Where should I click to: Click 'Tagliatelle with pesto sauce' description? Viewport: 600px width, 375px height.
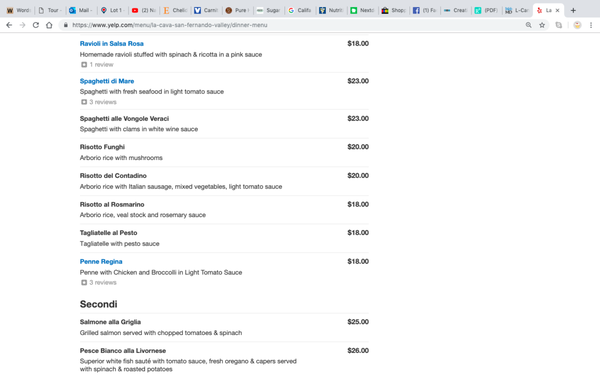(120, 244)
